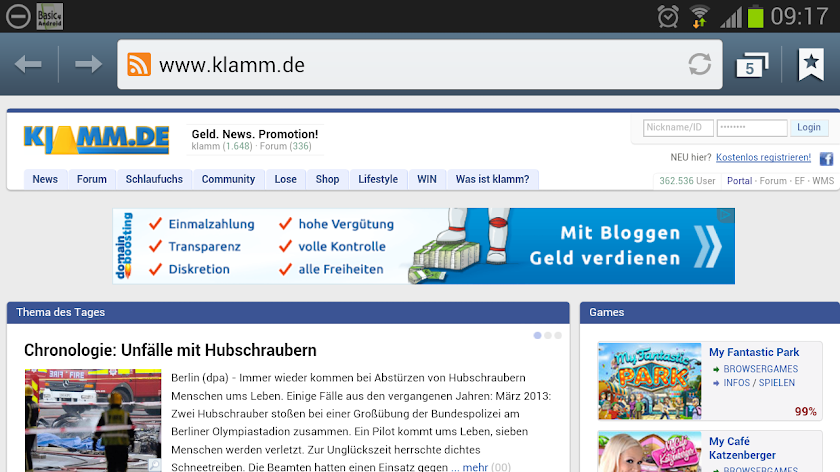The image size is (840, 472).
Task: Click Kostenlos registrieren link
Action: [763, 158]
